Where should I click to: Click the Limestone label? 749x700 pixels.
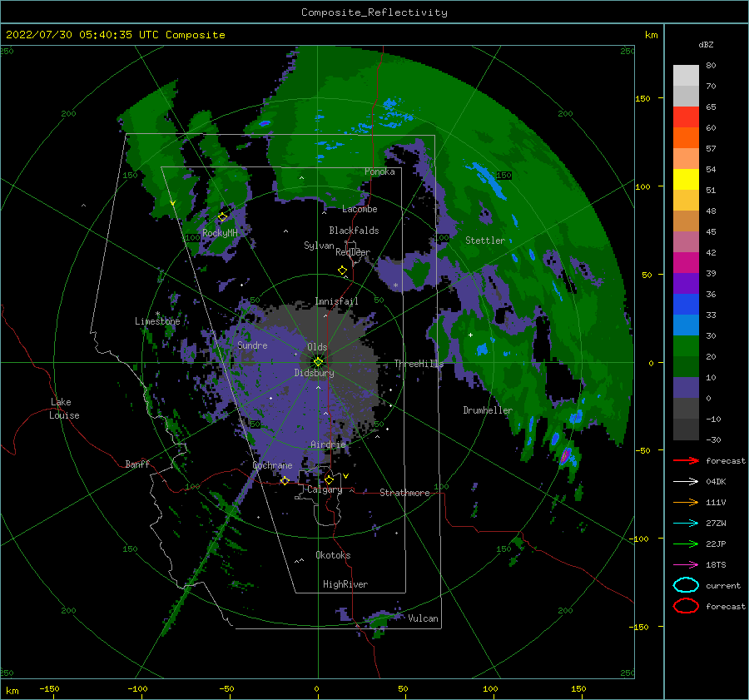coord(157,321)
